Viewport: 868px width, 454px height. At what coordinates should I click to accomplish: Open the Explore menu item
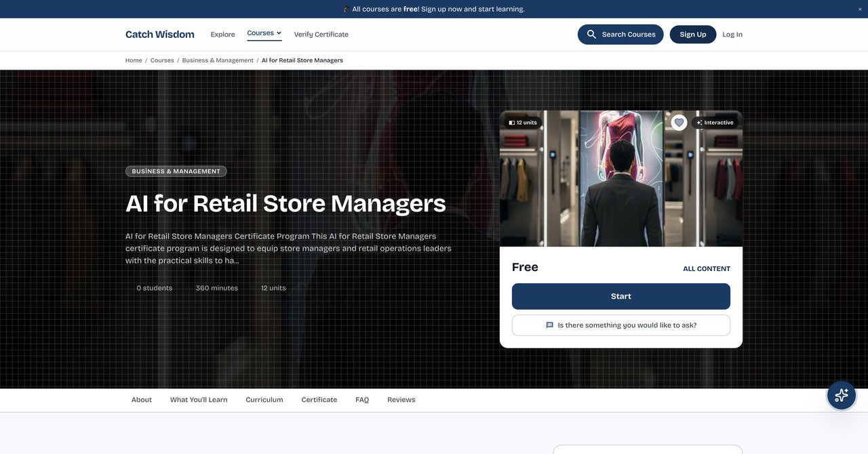(x=222, y=35)
